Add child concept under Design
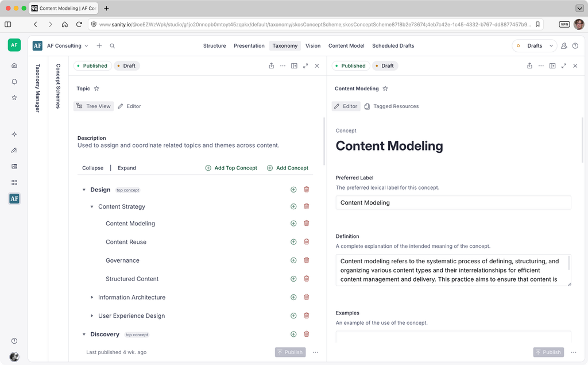Image resolution: width=588 pixels, height=365 pixels. point(293,190)
